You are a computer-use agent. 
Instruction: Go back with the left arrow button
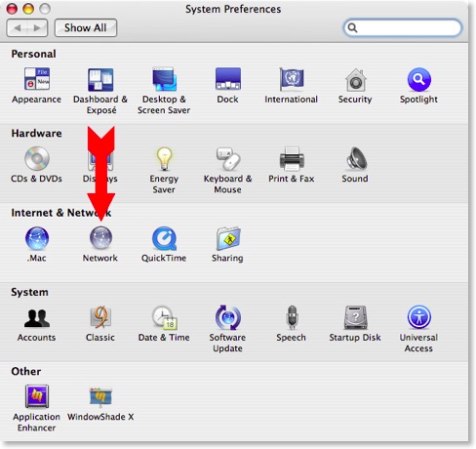18,28
